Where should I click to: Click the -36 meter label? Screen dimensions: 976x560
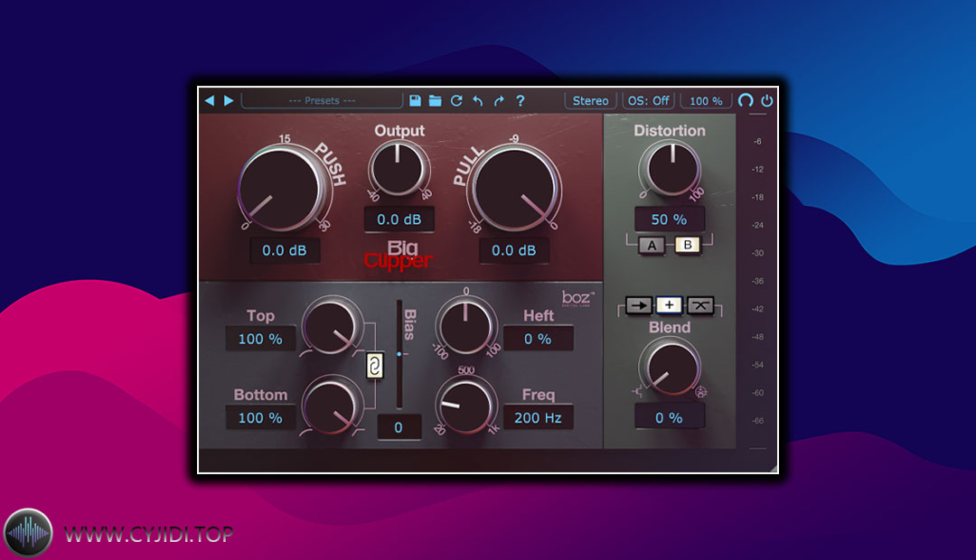(757, 281)
